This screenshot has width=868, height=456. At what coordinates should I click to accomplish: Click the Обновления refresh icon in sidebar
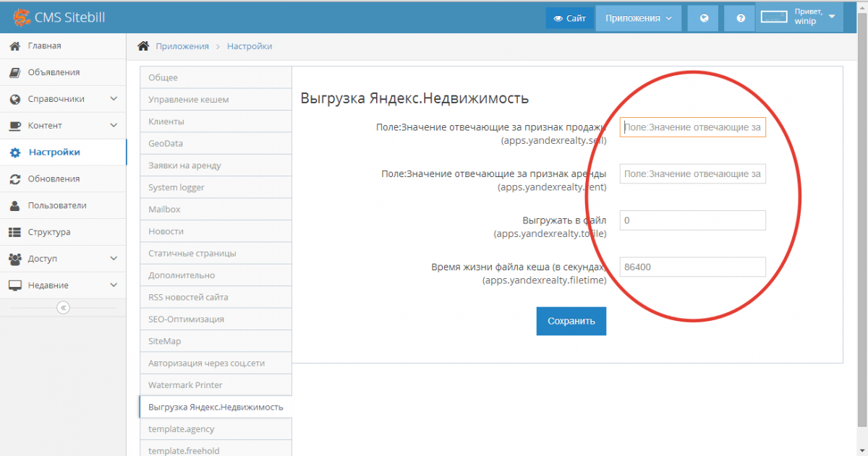[x=14, y=179]
